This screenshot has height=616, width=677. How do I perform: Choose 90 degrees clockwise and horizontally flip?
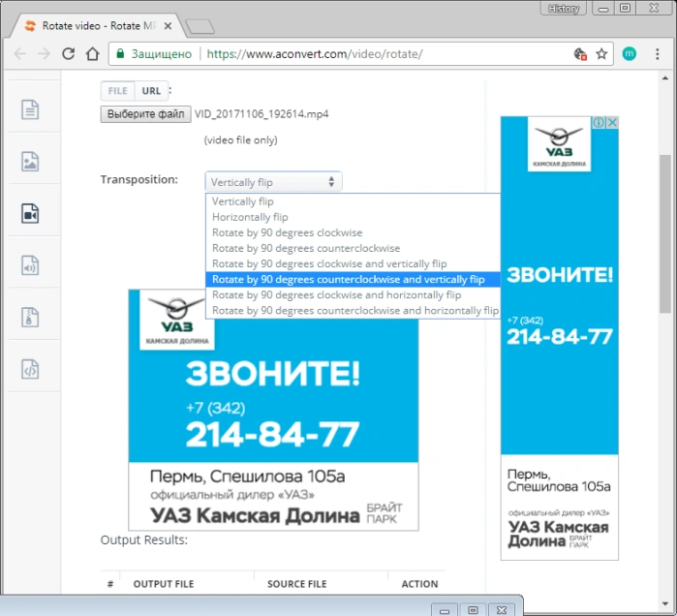[x=353, y=294]
